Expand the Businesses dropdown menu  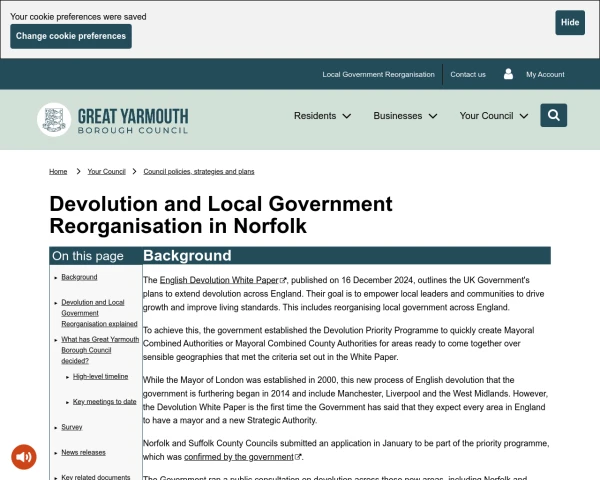[x=406, y=116]
